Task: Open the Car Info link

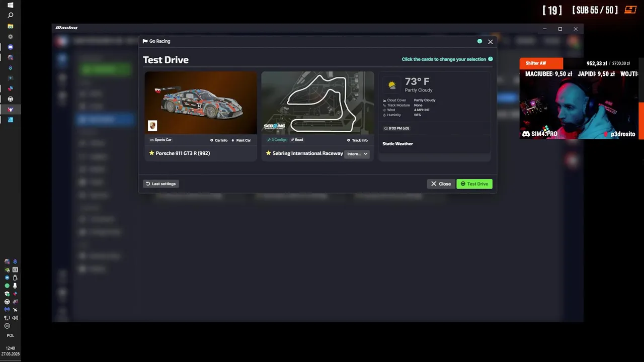Action: click(219, 140)
